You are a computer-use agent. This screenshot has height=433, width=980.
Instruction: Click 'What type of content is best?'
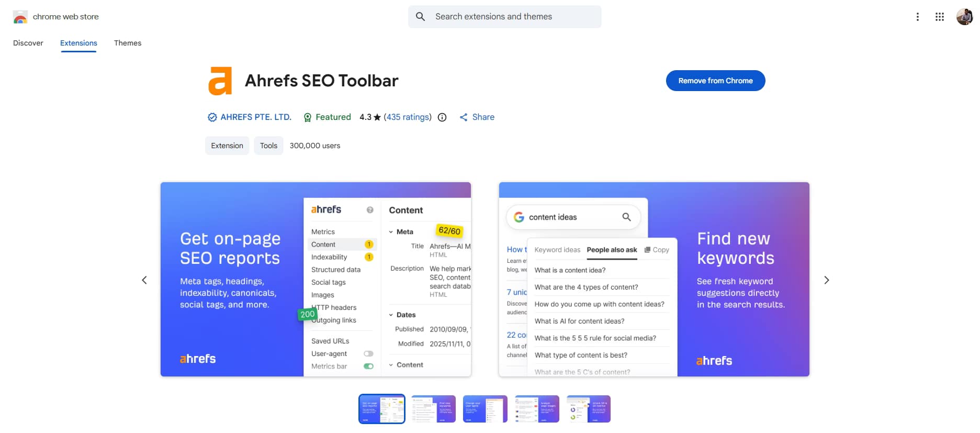[x=581, y=356]
